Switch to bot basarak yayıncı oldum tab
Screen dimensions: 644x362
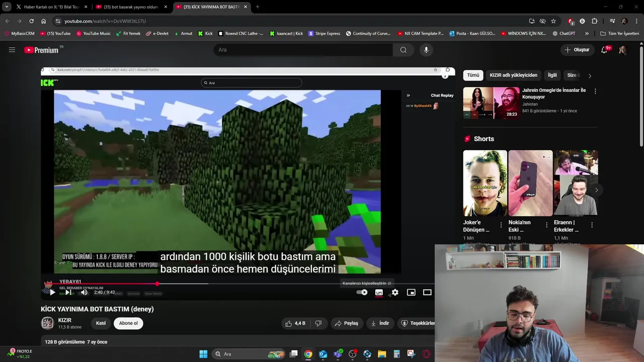click(x=131, y=7)
